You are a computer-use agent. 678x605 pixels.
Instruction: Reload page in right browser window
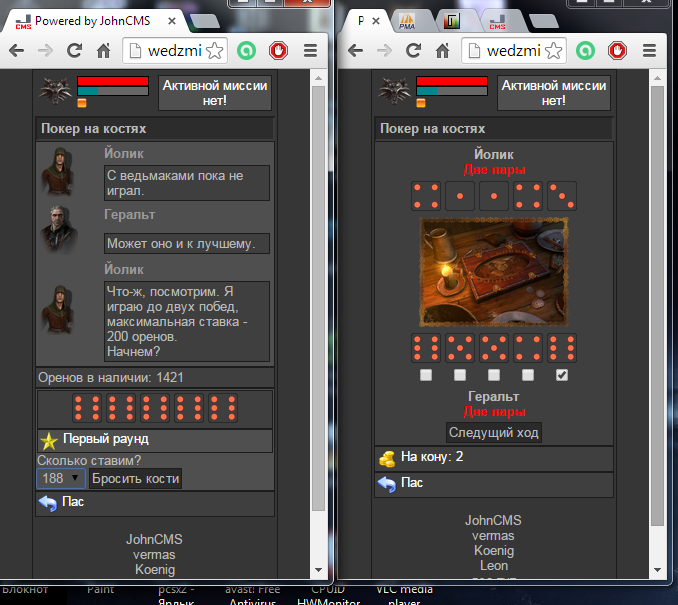[x=413, y=51]
